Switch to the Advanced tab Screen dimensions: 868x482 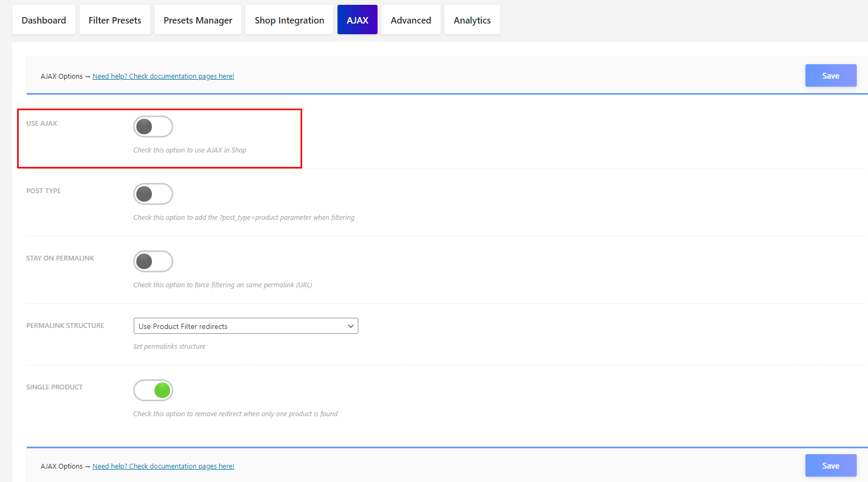point(411,20)
